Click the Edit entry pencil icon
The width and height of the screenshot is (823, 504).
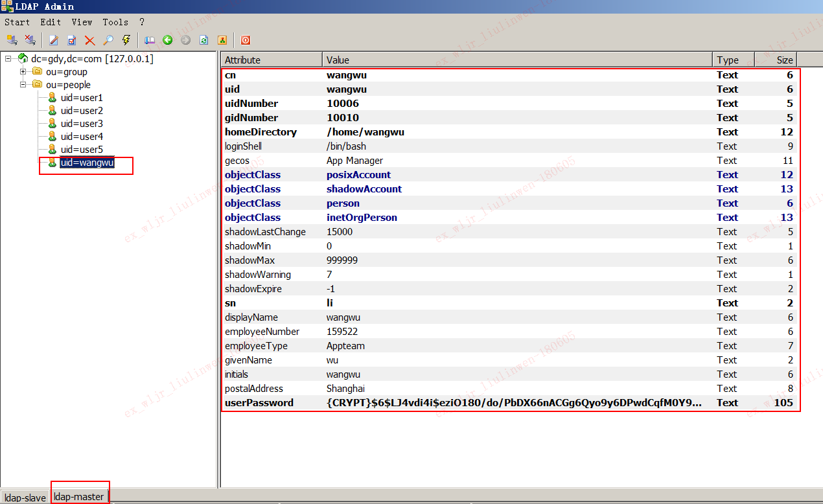[54, 40]
